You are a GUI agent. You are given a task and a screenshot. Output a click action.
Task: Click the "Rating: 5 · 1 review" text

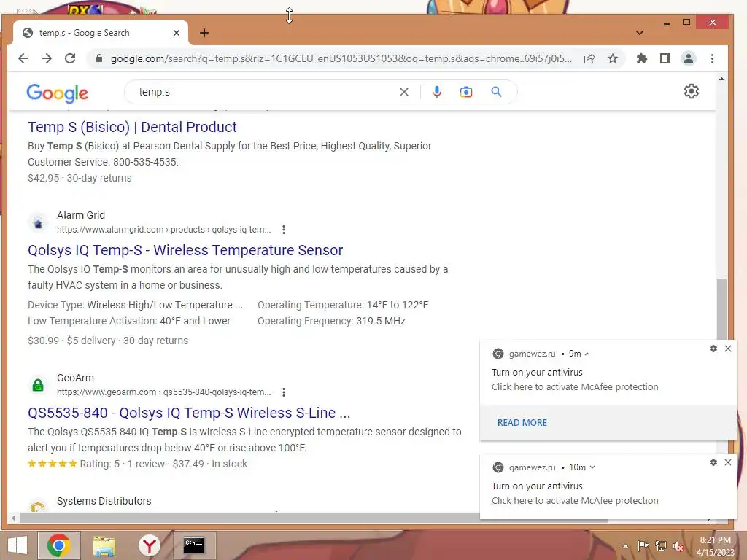pos(122,464)
